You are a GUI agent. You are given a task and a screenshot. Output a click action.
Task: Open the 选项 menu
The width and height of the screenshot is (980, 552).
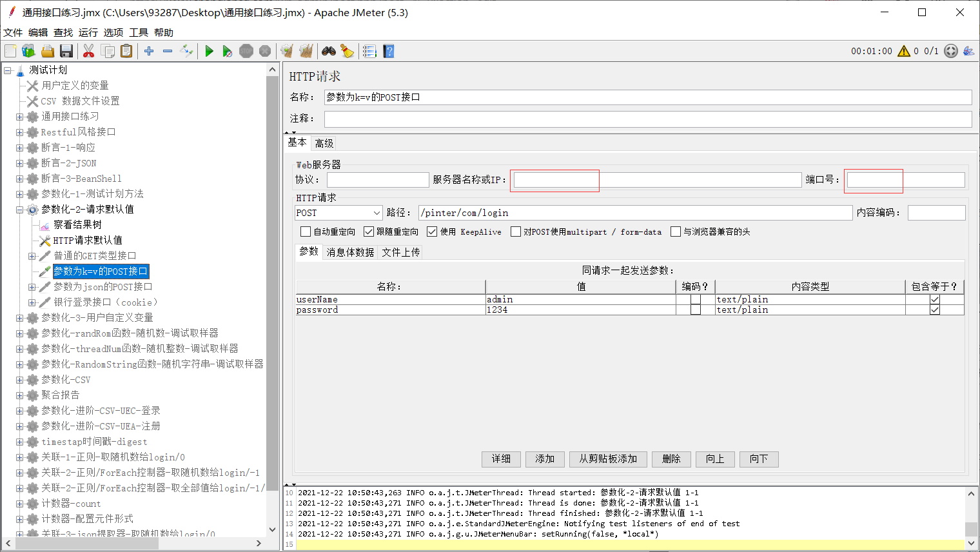click(x=113, y=32)
